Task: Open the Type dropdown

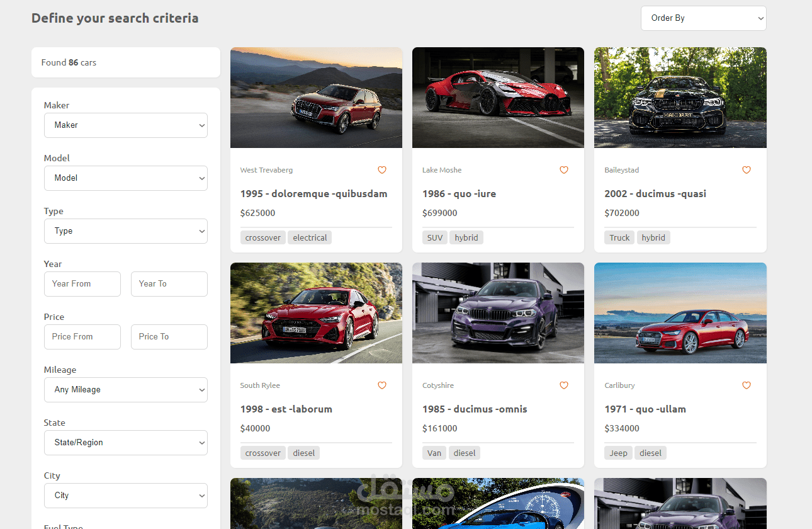Action: 126,231
